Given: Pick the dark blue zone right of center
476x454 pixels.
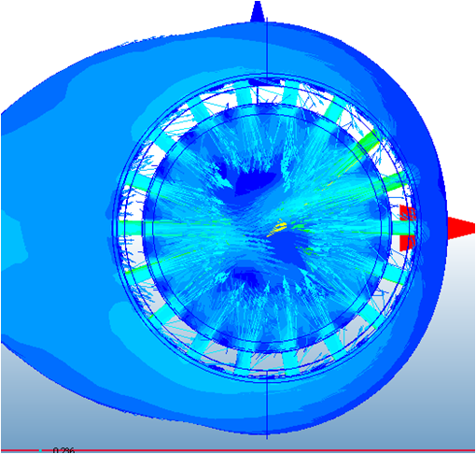Looking at the screenshot, I should [x=289, y=247].
